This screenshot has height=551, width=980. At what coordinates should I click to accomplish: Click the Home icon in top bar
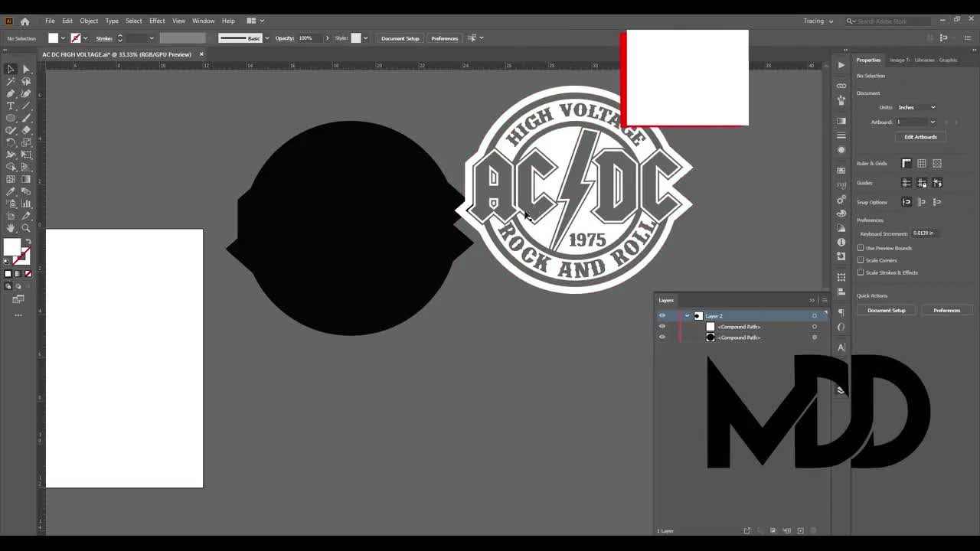pyautogui.click(x=24, y=21)
